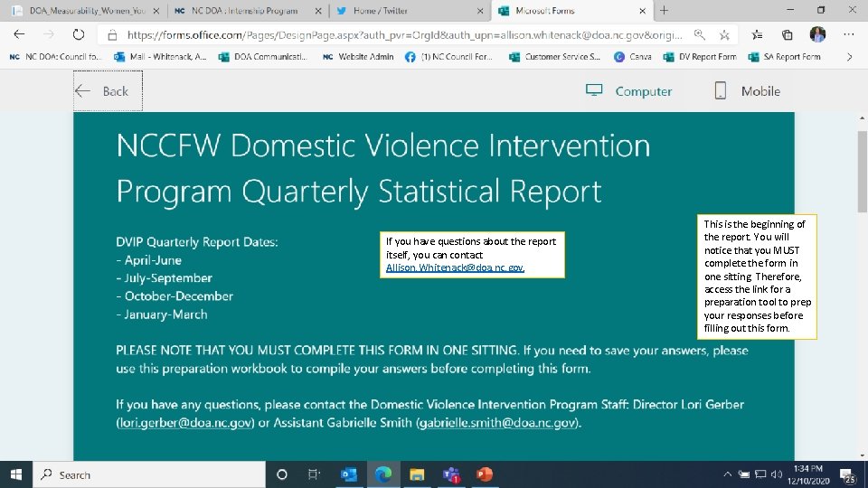This screenshot has width=868, height=488.
Task: Open the zoom magnifier in address bar
Action: tap(700, 35)
